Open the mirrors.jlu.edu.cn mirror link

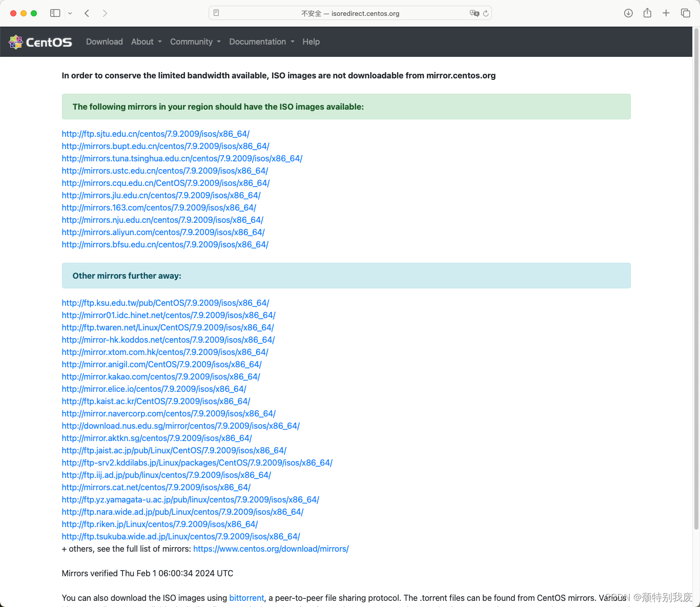click(x=161, y=195)
